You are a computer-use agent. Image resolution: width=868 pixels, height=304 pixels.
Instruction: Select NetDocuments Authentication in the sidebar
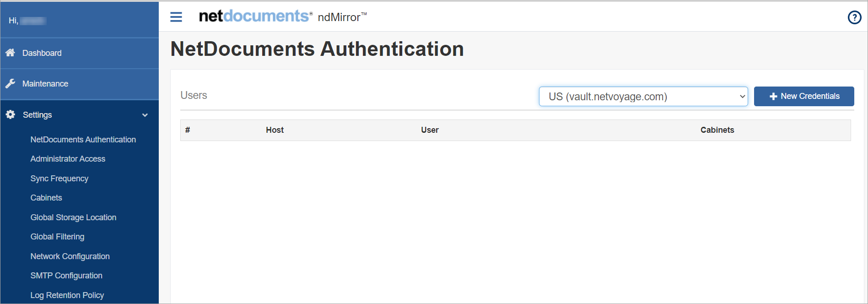83,139
